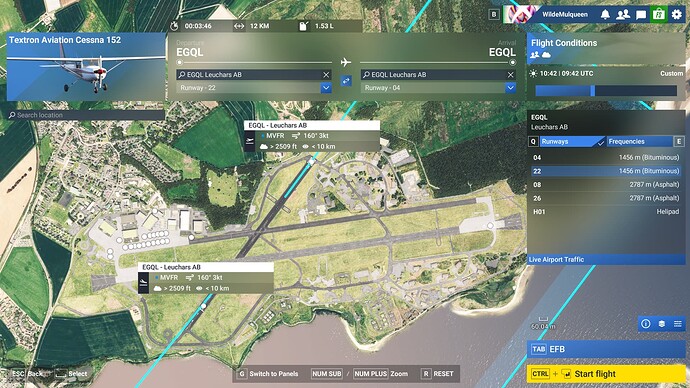This screenshot has width=690, height=388.
Task: Click the NUM PLUS zoom in key
Action: 371,374
